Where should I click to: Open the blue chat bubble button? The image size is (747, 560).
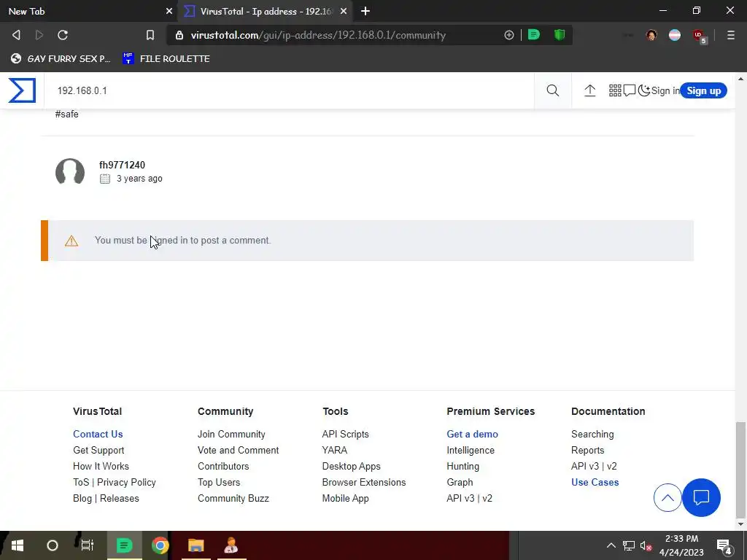click(701, 497)
